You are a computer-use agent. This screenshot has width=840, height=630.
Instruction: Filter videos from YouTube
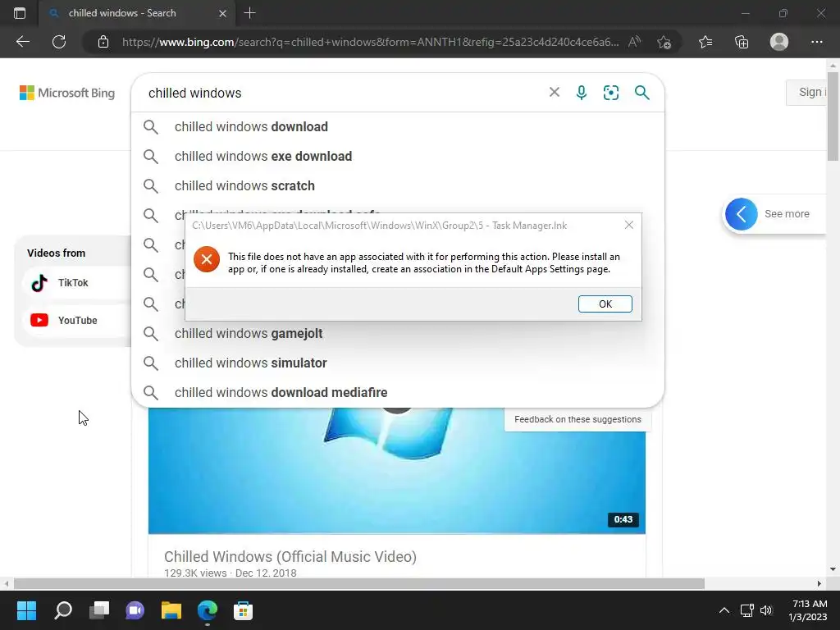tap(76, 321)
